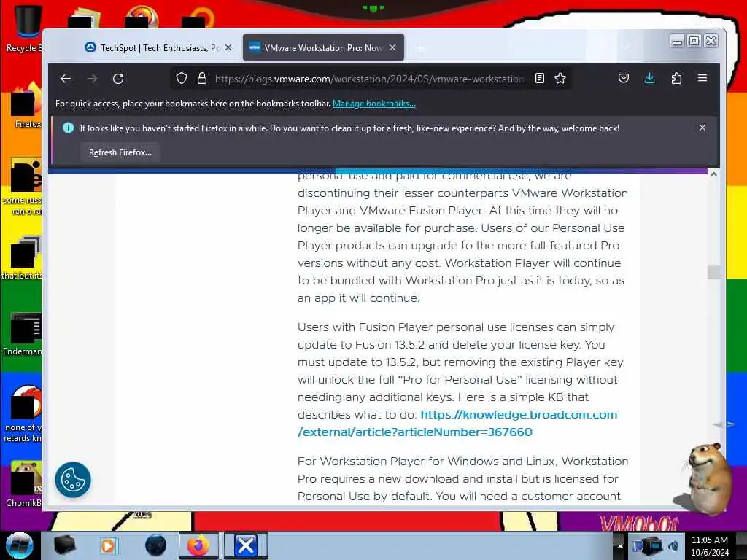Show hidden system tray icons
This screenshot has width=747, height=560.
pos(620,545)
